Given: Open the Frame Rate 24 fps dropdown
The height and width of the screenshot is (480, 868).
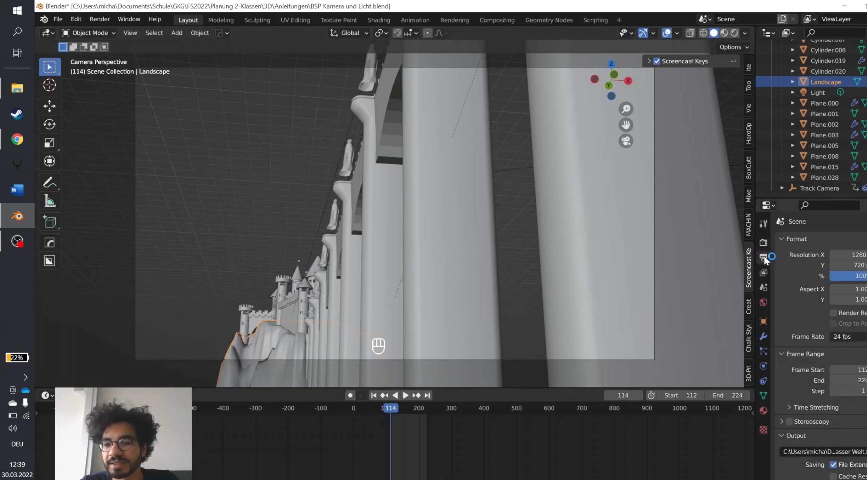Looking at the screenshot, I should click(849, 336).
